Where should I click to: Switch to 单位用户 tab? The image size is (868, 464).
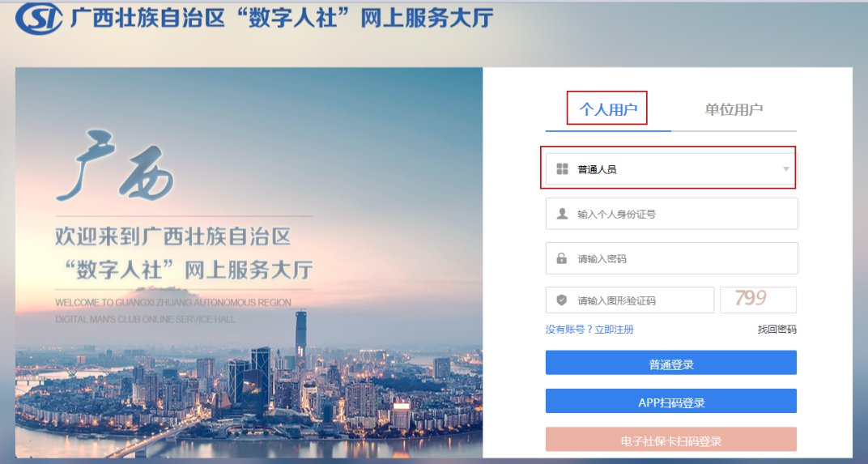point(734,109)
